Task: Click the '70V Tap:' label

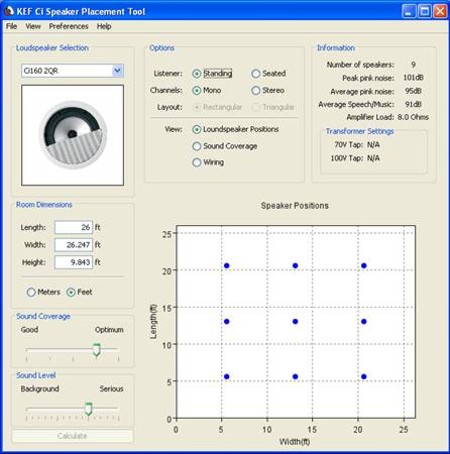Action: [349, 145]
